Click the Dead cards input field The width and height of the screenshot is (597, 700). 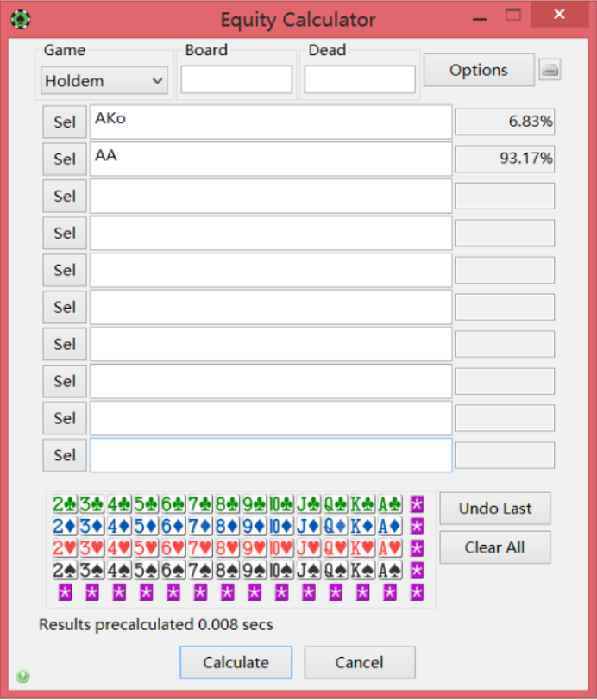pyautogui.click(x=360, y=80)
